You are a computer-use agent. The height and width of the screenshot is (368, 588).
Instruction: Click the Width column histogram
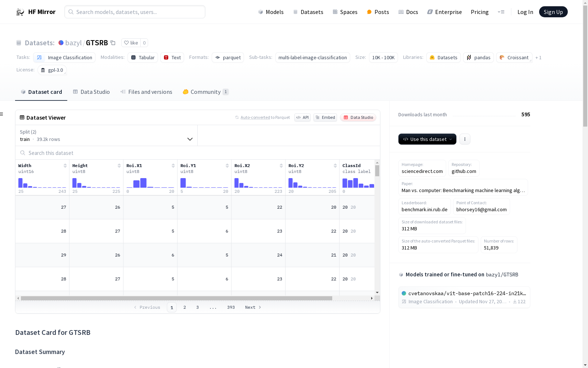pos(42,183)
